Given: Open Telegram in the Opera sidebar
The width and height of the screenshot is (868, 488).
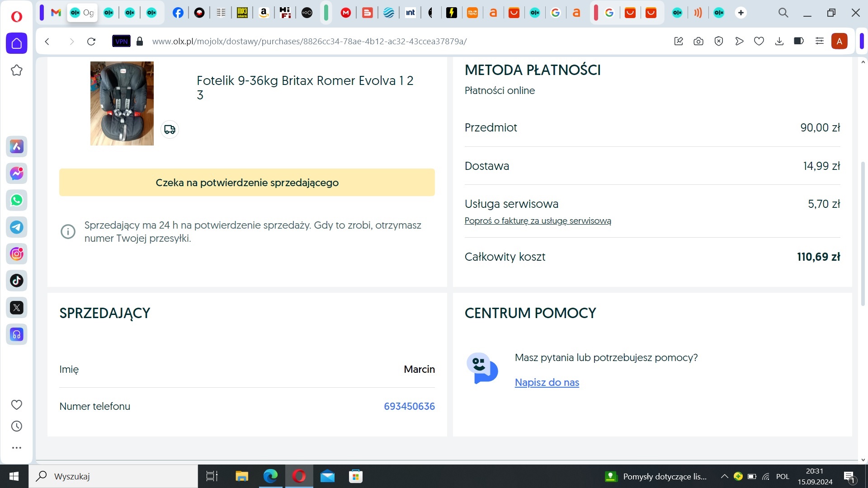Looking at the screenshot, I should [17, 227].
